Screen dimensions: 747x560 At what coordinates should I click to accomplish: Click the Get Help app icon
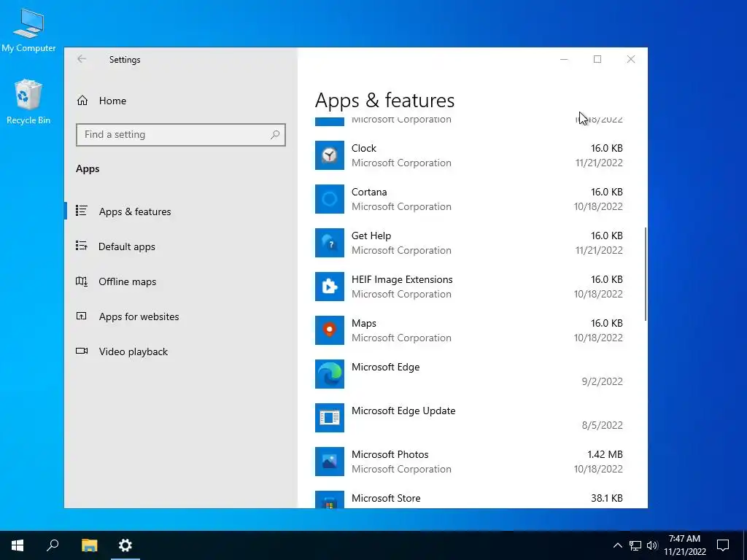(x=329, y=243)
